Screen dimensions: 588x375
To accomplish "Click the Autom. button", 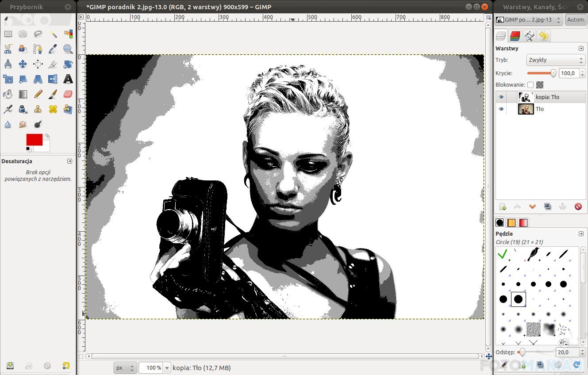I will click(x=576, y=20).
